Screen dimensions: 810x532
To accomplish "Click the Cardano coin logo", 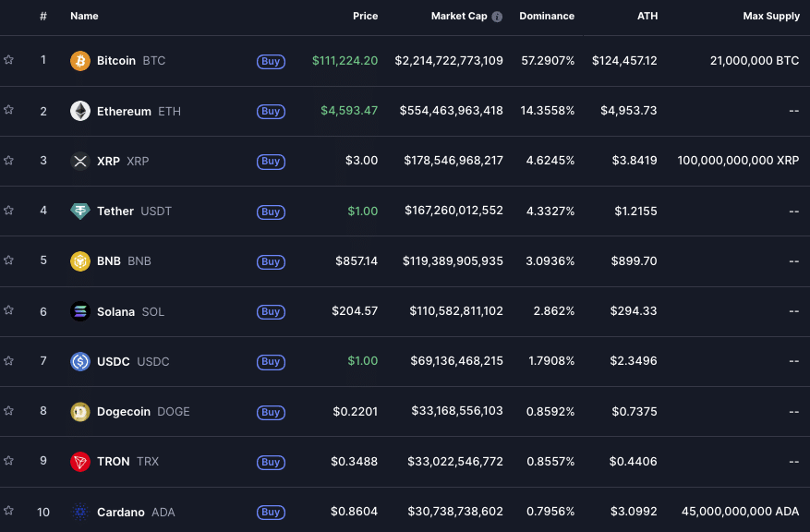I will coord(80,512).
